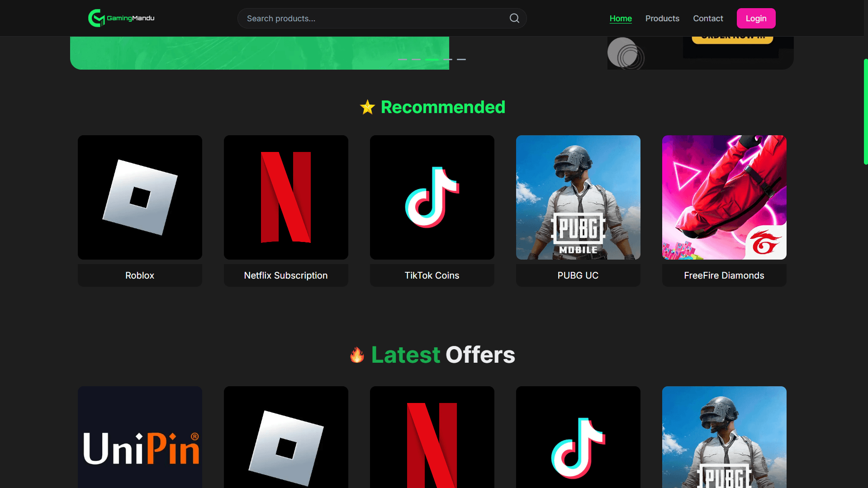
Task: Open the TikTok logo card in Recommended
Action: [432, 197]
